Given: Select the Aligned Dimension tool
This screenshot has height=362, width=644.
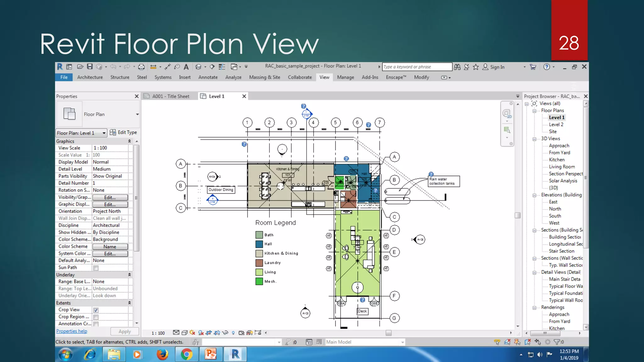Looking at the screenshot, I should (x=168, y=67).
